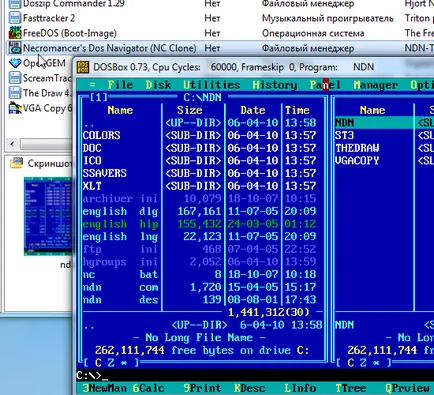434x395 pixels.
Task: Select the XLT sub-directory
Action: coord(199,186)
